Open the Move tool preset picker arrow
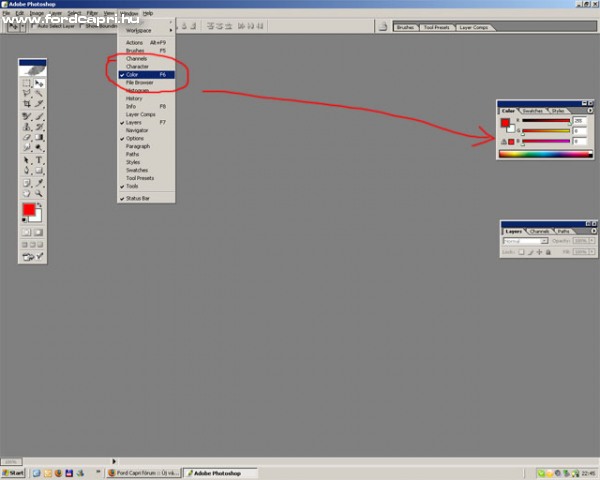 (x=23, y=27)
